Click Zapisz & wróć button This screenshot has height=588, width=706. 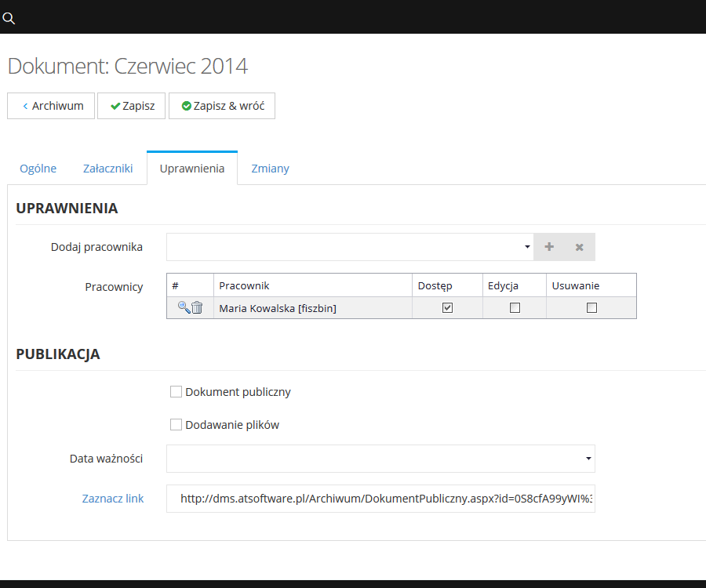click(222, 106)
